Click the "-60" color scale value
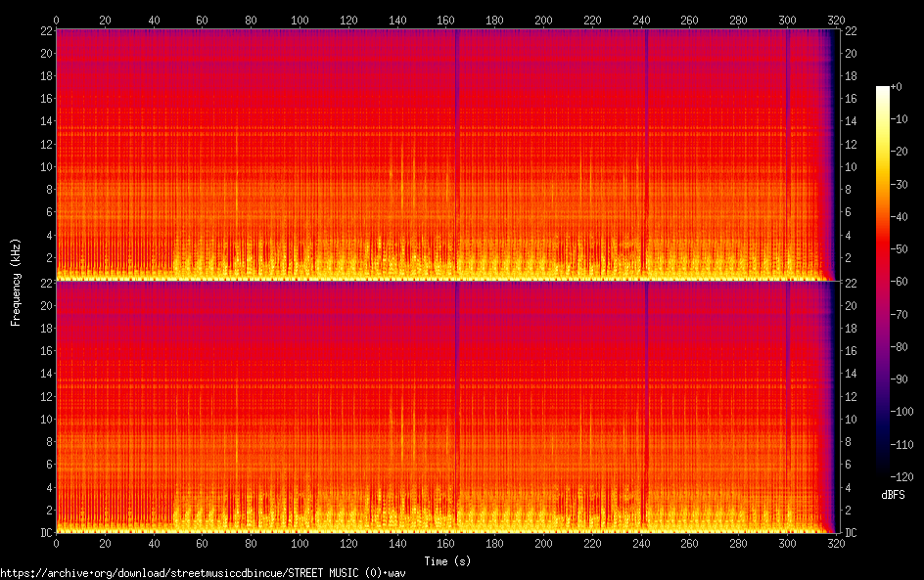924x580 pixels. (899, 282)
